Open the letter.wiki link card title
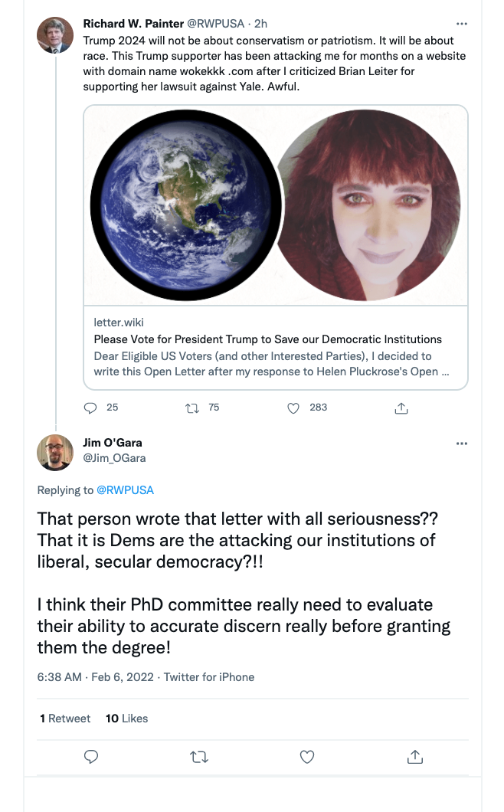This screenshot has height=812, width=504. point(268,339)
